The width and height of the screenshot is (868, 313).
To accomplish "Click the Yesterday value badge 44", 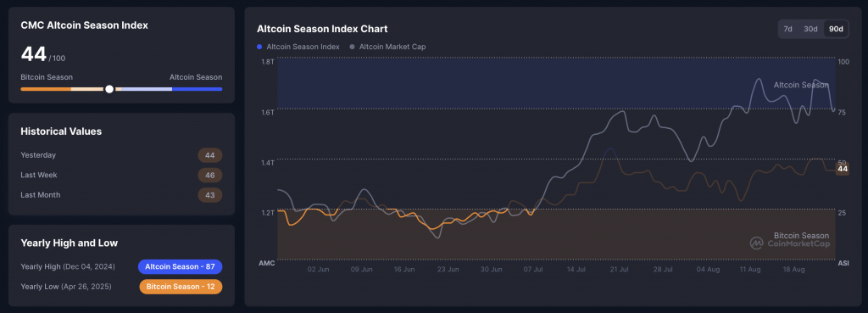I will pos(210,155).
